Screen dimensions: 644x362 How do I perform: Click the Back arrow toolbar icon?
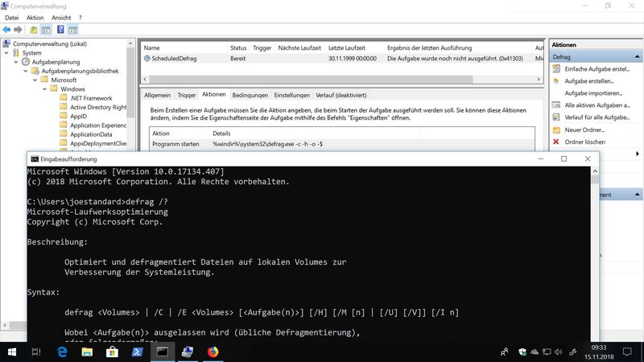6,30
